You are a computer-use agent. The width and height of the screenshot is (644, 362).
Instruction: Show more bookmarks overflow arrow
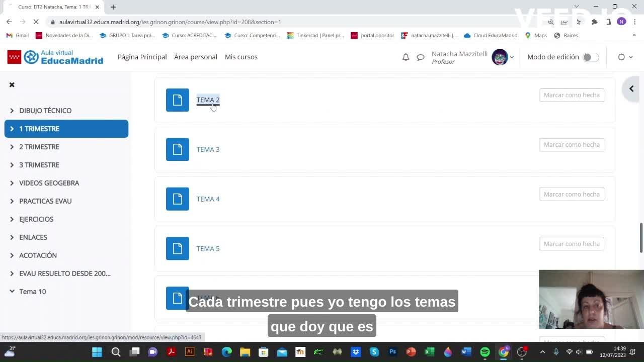point(634,36)
